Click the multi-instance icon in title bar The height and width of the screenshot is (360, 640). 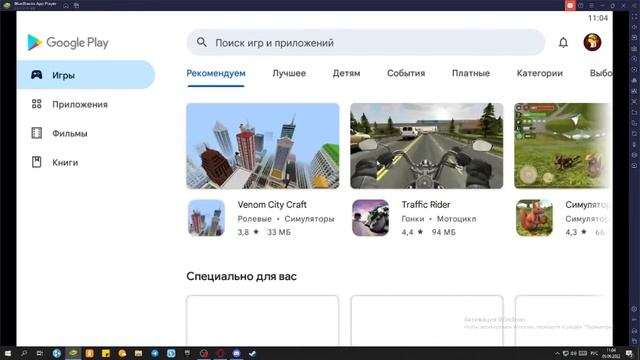tap(76, 5)
